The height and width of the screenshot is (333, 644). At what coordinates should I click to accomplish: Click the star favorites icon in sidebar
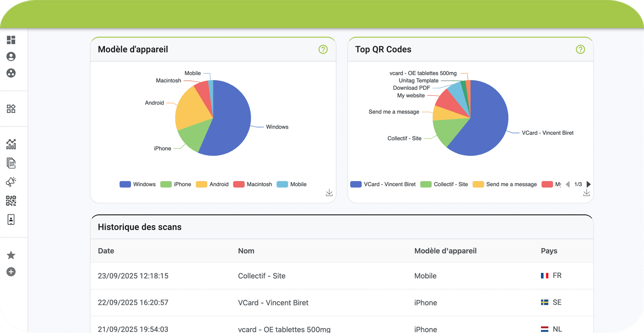pyautogui.click(x=11, y=255)
